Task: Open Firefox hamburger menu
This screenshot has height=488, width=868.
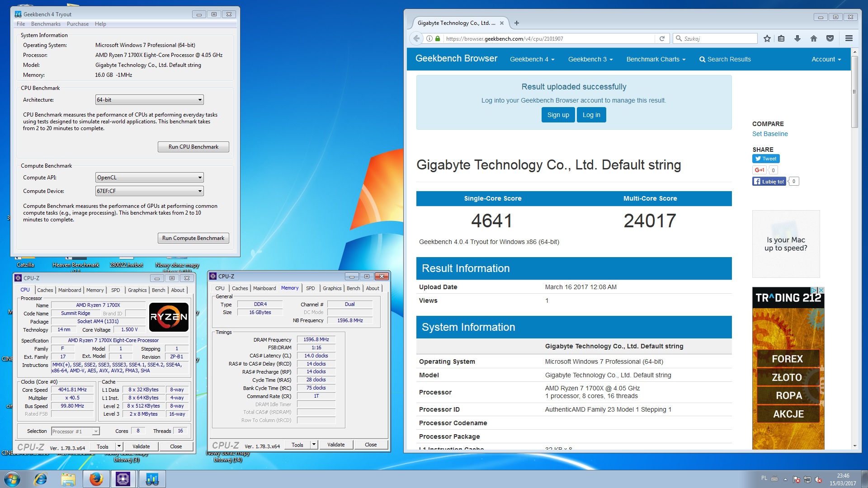Action: [849, 39]
